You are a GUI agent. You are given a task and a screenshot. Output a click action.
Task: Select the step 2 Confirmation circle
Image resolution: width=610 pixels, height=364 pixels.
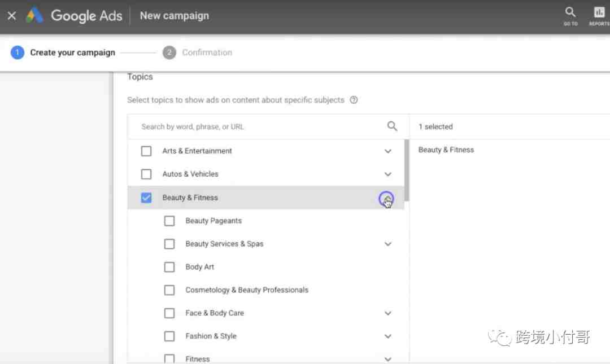(x=169, y=52)
